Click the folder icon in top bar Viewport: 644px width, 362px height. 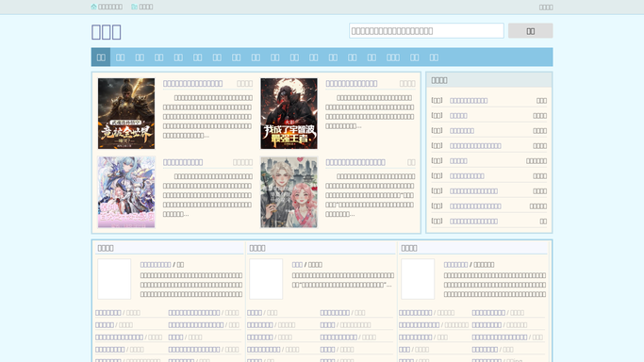pyautogui.click(x=134, y=7)
